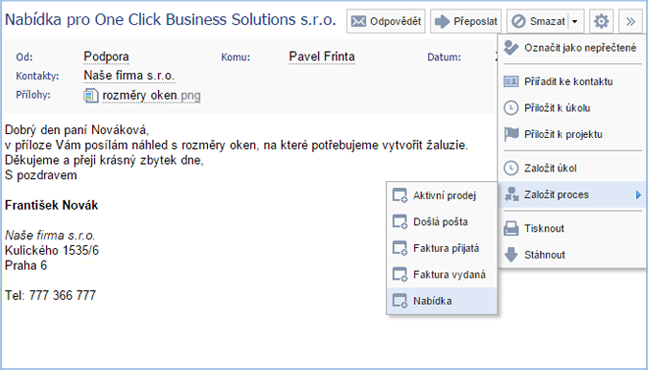The image size is (648, 370).
Task: Open recipient Pavel Frinta link
Action: (x=322, y=57)
